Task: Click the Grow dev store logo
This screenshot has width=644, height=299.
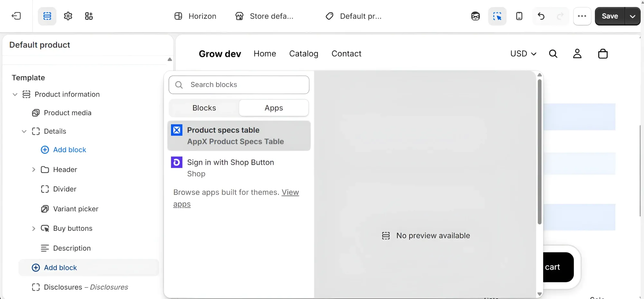Action: 220,54
